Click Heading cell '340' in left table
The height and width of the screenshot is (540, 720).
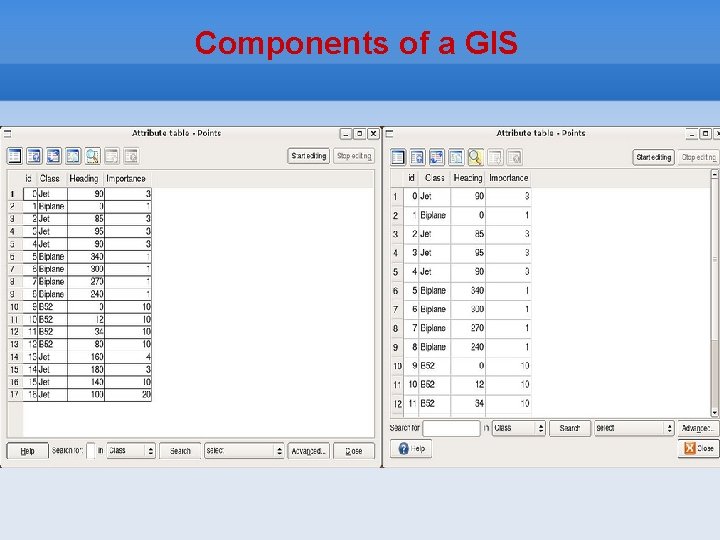(86, 257)
